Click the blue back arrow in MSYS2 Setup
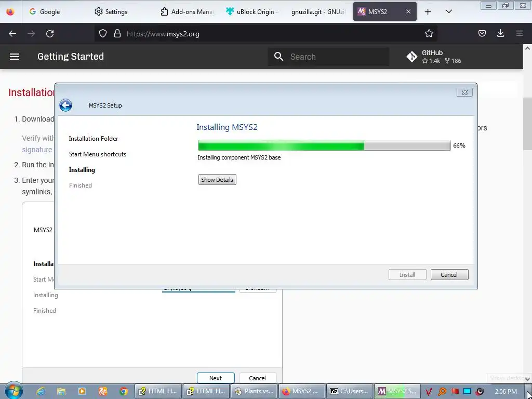Viewport: 532px width, 399px height. [x=65, y=105]
